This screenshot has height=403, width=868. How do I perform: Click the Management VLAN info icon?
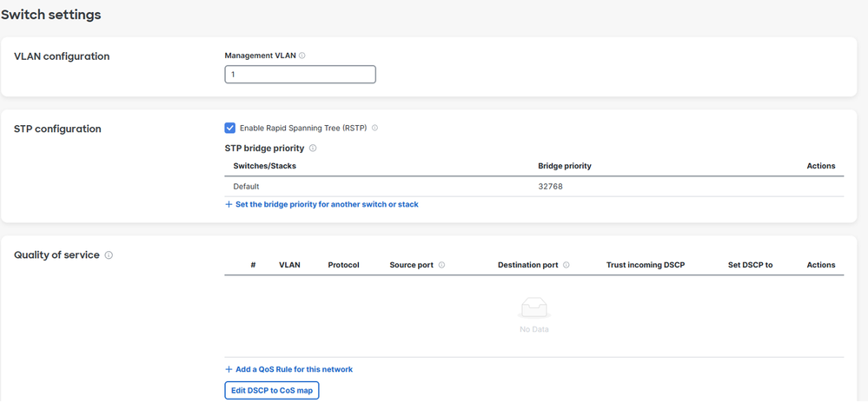click(302, 56)
